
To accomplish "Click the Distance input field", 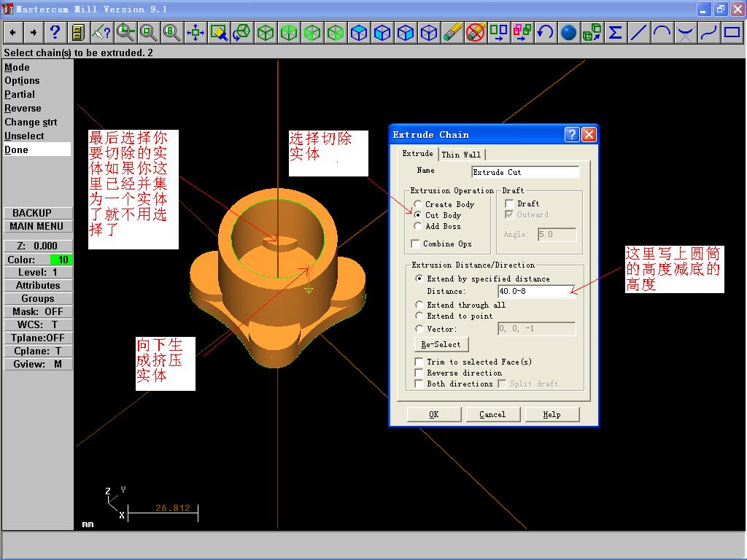I will pos(536,291).
